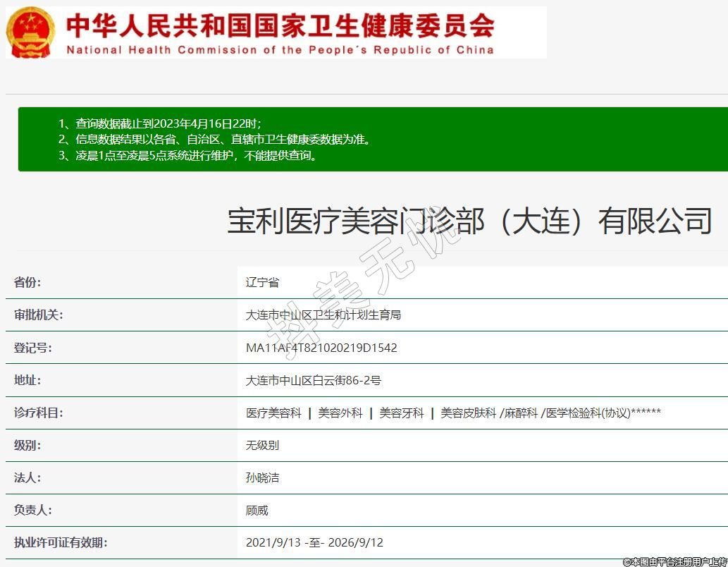Image resolution: width=728 pixels, height=567 pixels.
Task: Click the national emblem logo
Action: pos(31,32)
